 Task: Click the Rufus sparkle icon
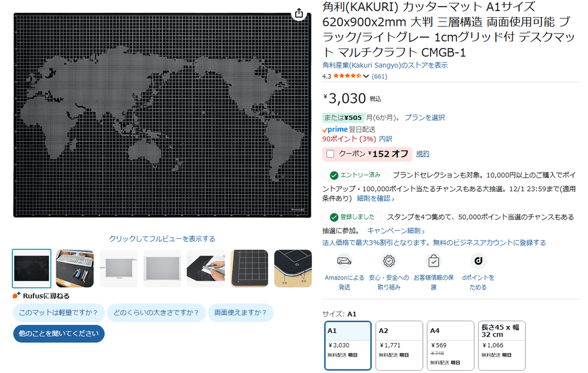coord(18,295)
